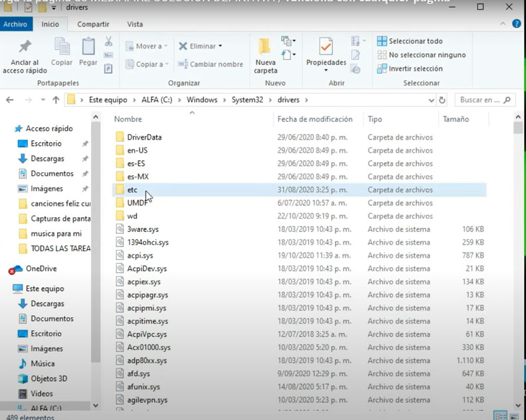Click No seleccionar ninguno
526x420 pixels.
(421, 54)
